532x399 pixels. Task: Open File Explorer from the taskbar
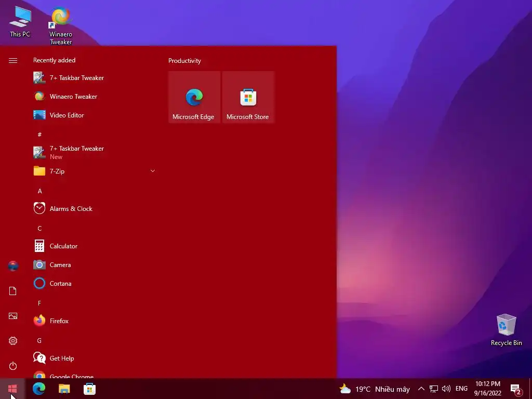point(64,389)
